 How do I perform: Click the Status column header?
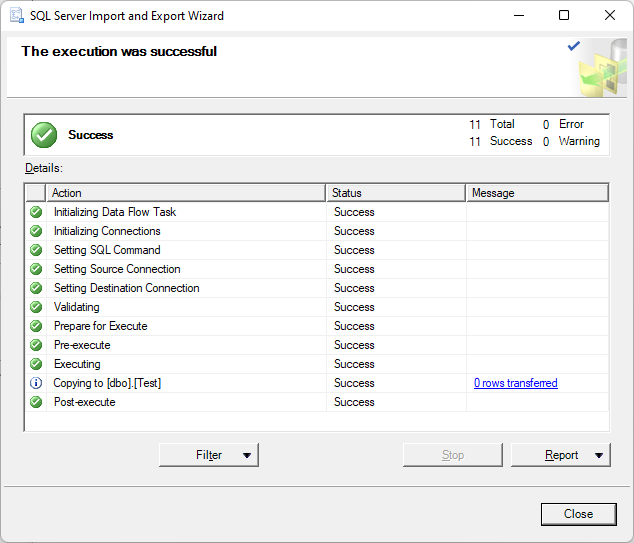tap(396, 193)
